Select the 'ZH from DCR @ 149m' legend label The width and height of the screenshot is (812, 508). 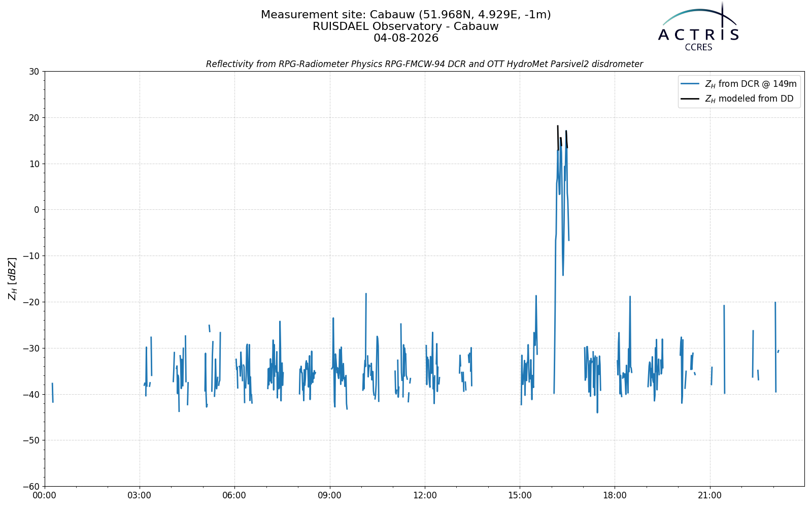[751, 84]
